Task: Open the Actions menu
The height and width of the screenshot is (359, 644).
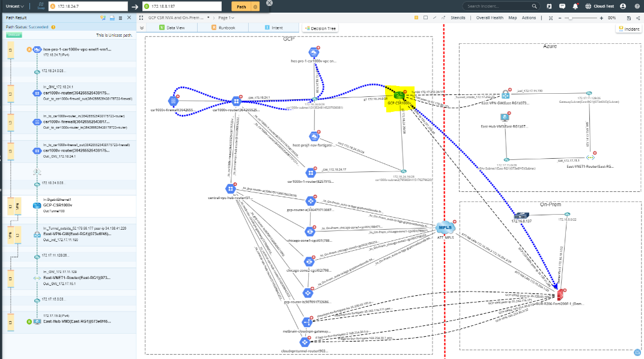Action: point(528,18)
